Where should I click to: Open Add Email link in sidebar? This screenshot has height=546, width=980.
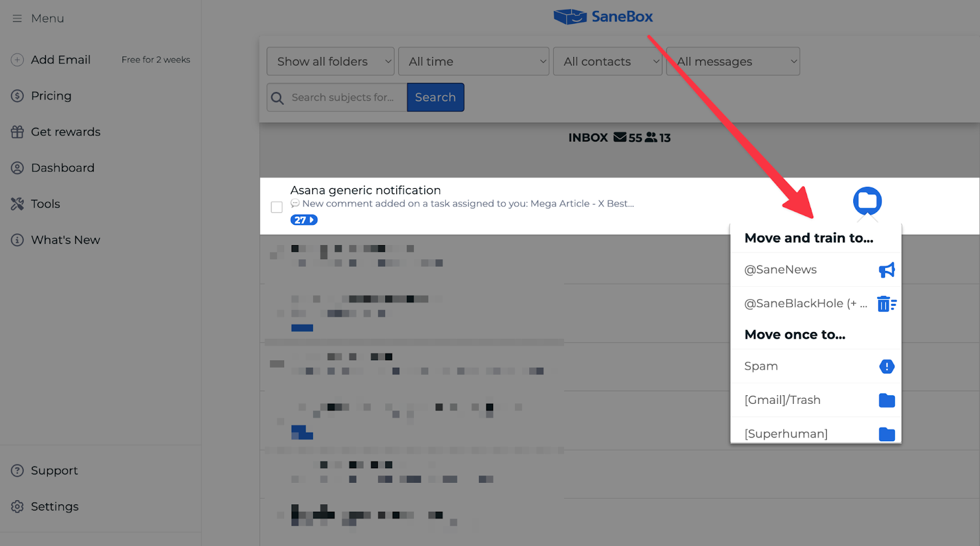pos(61,60)
